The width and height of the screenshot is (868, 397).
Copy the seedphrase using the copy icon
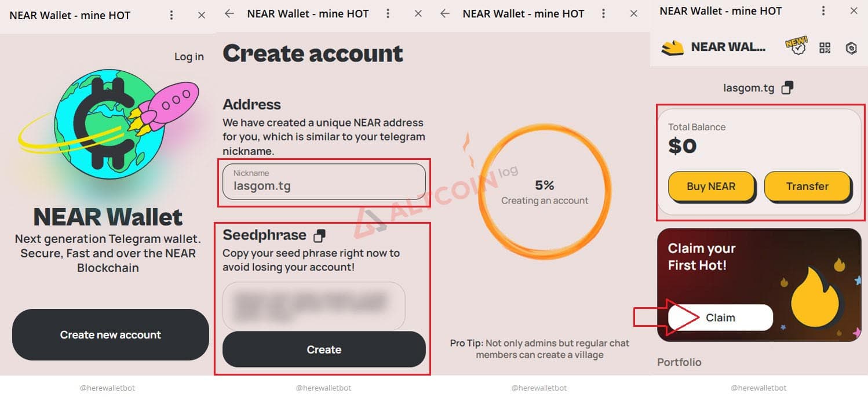point(319,235)
